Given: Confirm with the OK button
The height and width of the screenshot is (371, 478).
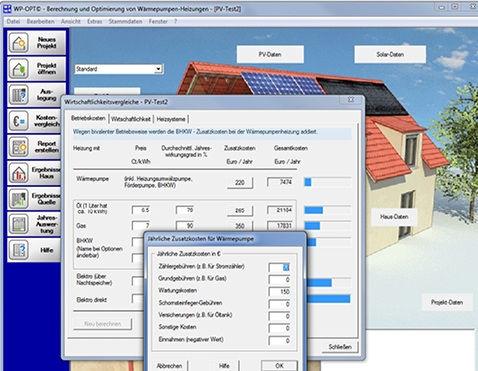Looking at the screenshot, I should pyautogui.click(x=279, y=366).
